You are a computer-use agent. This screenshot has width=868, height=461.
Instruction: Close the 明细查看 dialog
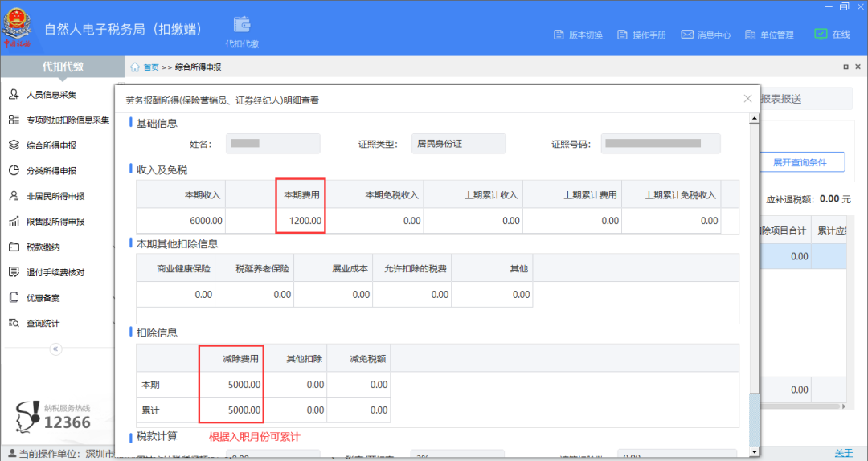pyautogui.click(x=747, y=99)
